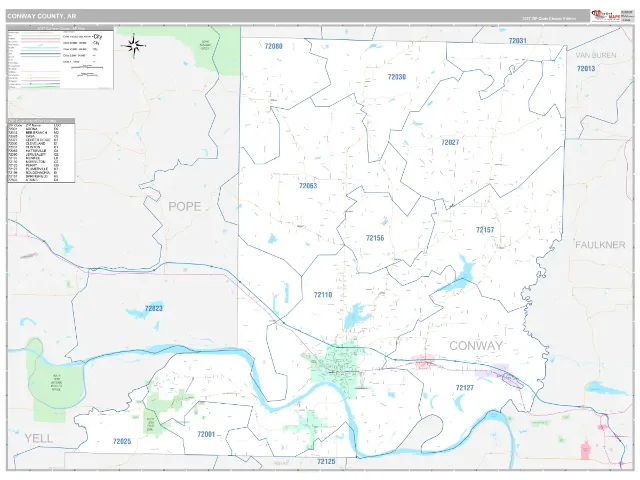Click the VAN BUREN county label
Image resolution: width=640 pixels, height=480 pixels.
[596, 55]
